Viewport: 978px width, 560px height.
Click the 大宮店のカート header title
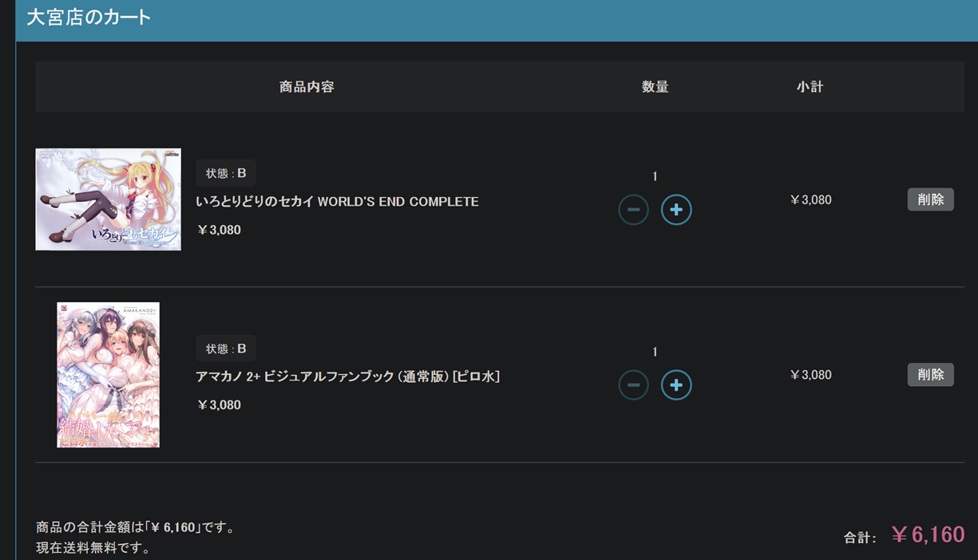click(89, 18)
